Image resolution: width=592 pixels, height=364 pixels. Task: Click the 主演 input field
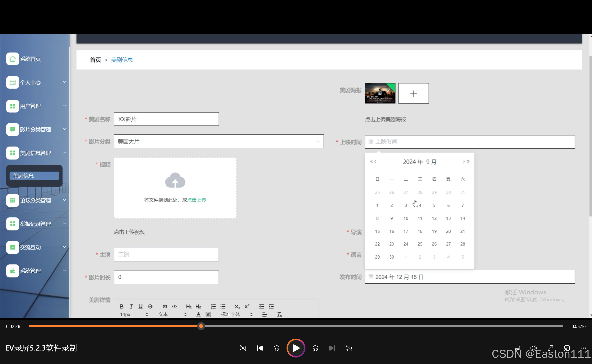166,254
